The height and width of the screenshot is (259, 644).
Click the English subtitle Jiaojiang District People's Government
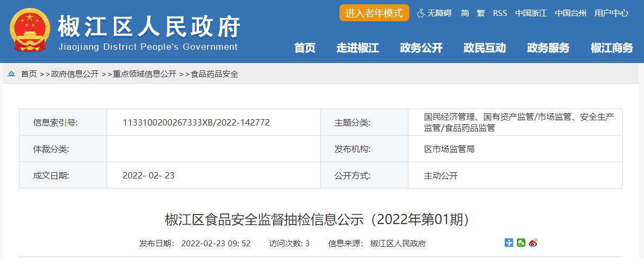(148, 47)
